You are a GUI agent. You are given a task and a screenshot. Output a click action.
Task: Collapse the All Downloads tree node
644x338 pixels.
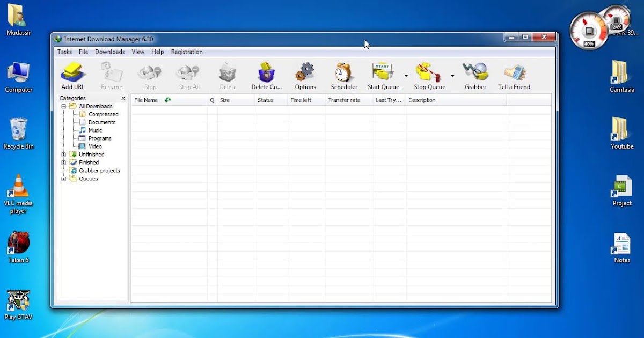click(x=64, y=106)
